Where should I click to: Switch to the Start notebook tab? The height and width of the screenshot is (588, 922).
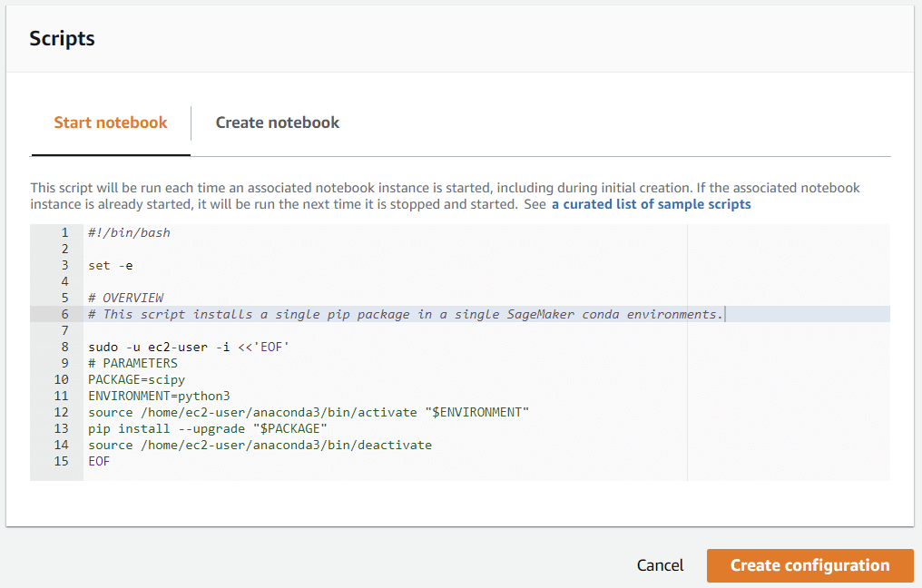pos(111,122)
